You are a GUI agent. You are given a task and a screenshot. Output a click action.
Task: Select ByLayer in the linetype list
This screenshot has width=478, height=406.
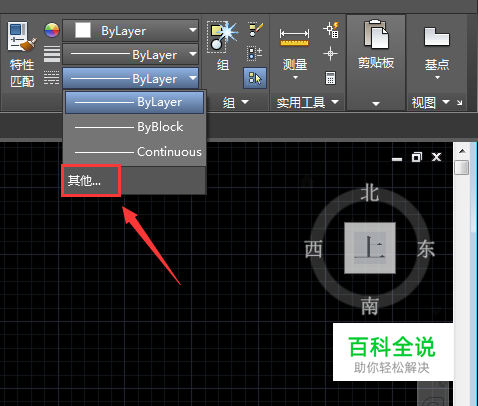tap(134, 102)
